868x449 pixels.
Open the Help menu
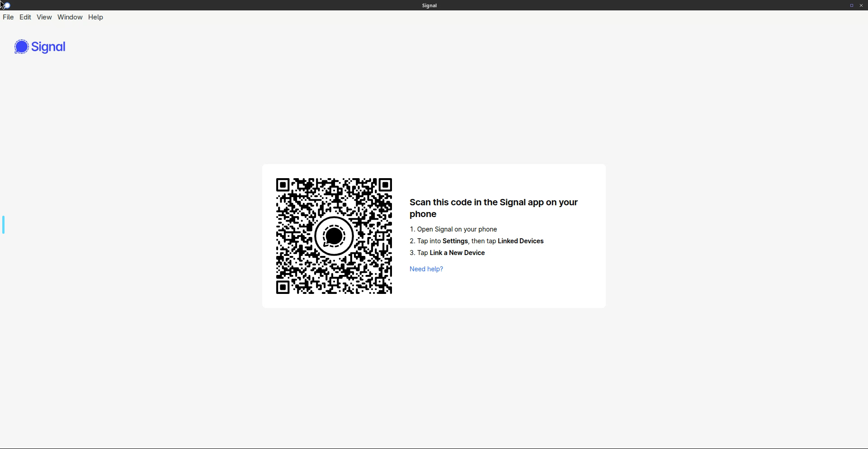[x=95, y=17]
